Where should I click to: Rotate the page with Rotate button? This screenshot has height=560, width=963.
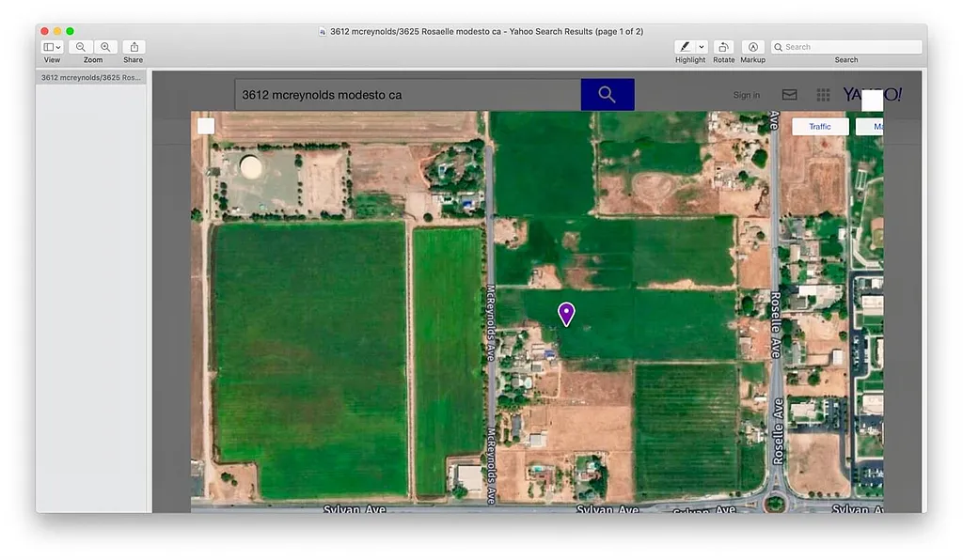click(723, 47)
